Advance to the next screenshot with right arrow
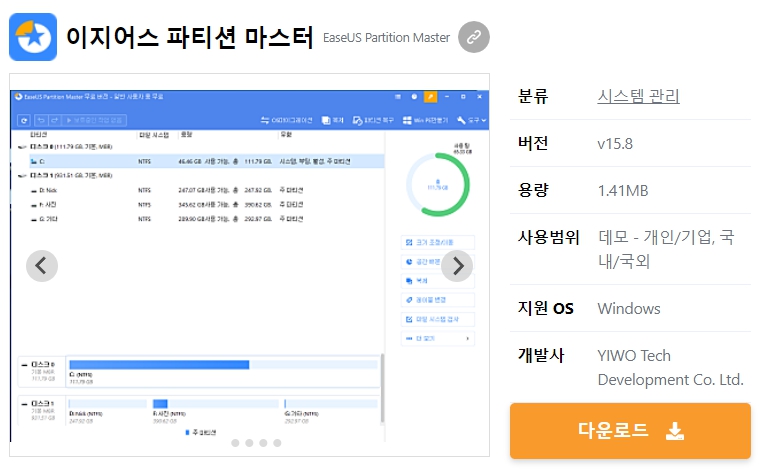The width and height of the screenshot is (759, 470). click(x=457, y=266)
